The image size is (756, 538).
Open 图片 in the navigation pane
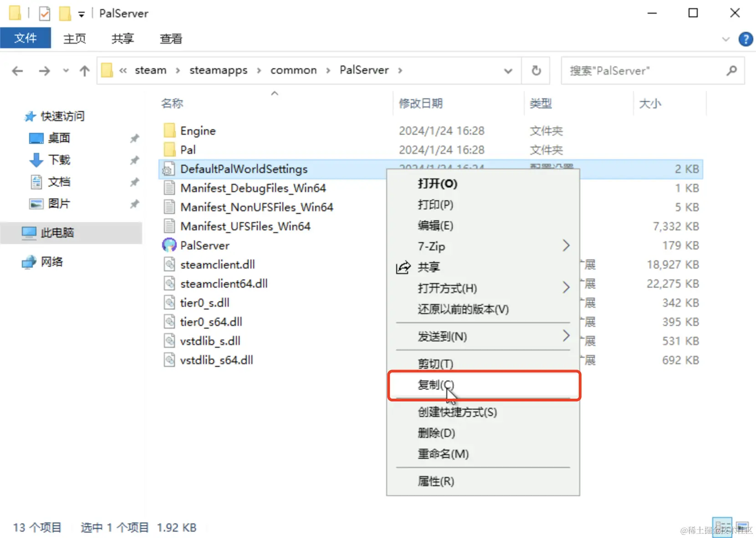(x=59, y=203)
